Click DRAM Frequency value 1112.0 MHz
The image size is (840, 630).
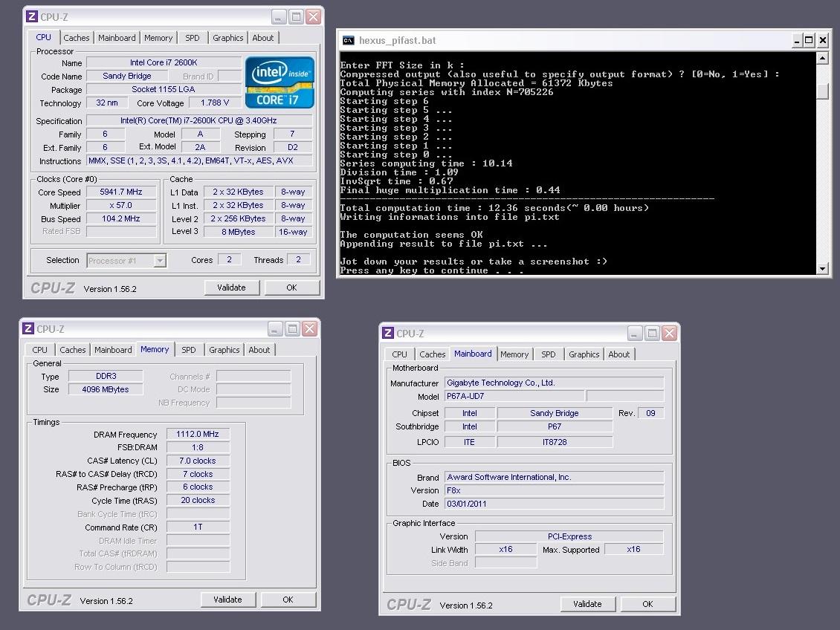point(198,434)
